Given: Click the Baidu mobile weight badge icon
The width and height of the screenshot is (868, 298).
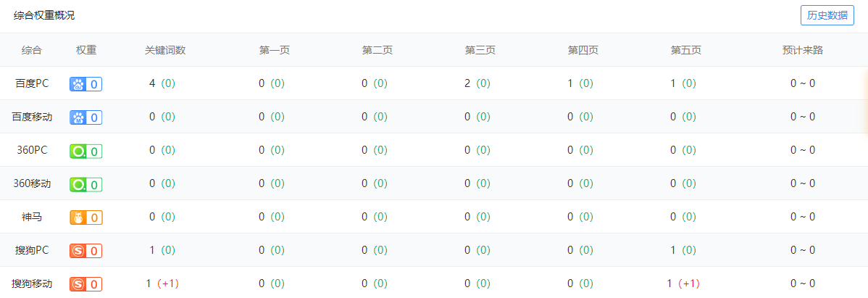Looking at the screenshot, I should [85, 117].
